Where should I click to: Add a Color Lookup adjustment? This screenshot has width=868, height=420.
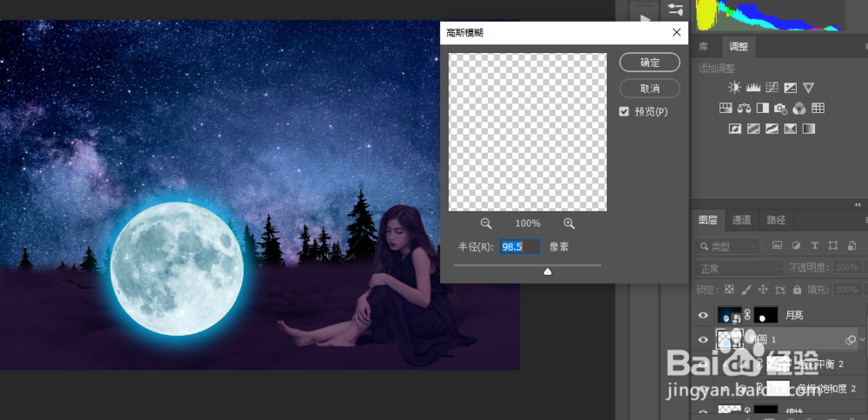pos(819,108)
